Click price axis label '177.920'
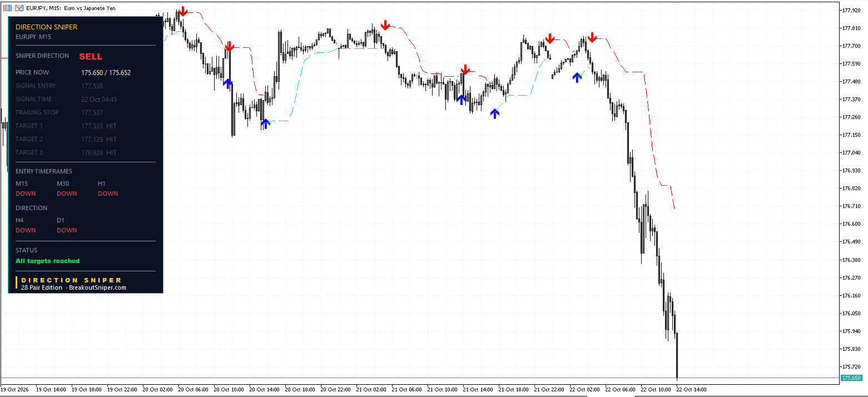Screen dimensions: 868x397 [852, 10]
